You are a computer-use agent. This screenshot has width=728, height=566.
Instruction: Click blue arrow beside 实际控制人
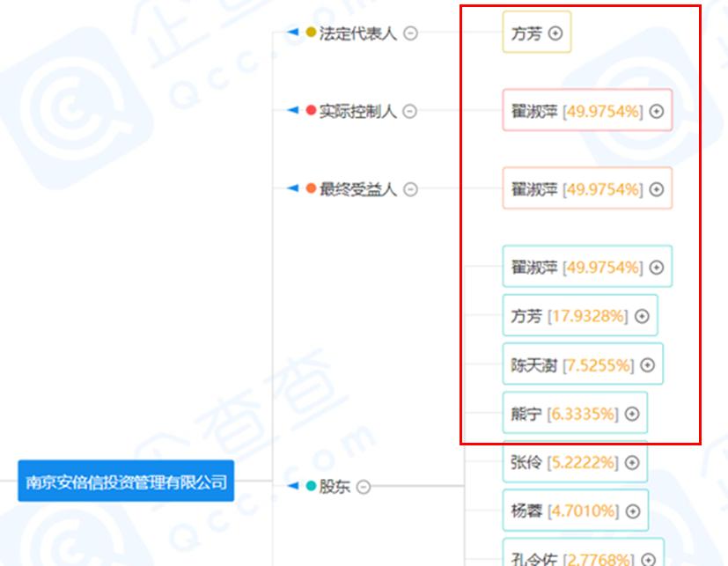click(292, 110)
